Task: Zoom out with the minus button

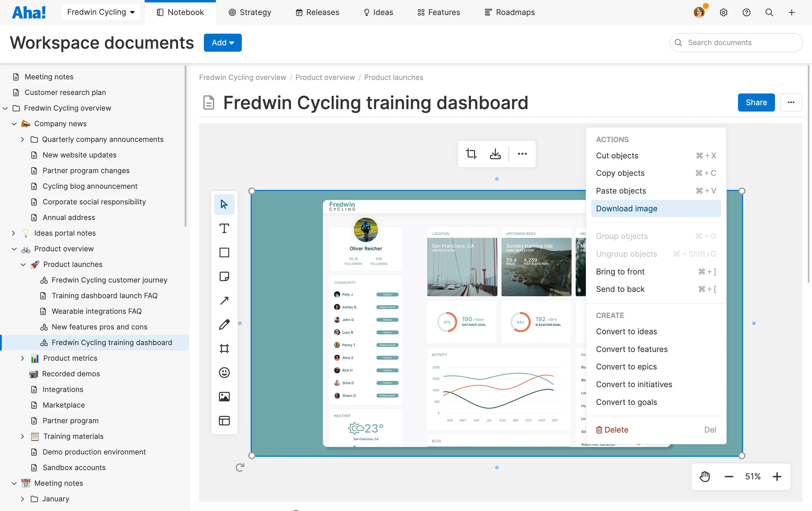Action: [729, 476]
